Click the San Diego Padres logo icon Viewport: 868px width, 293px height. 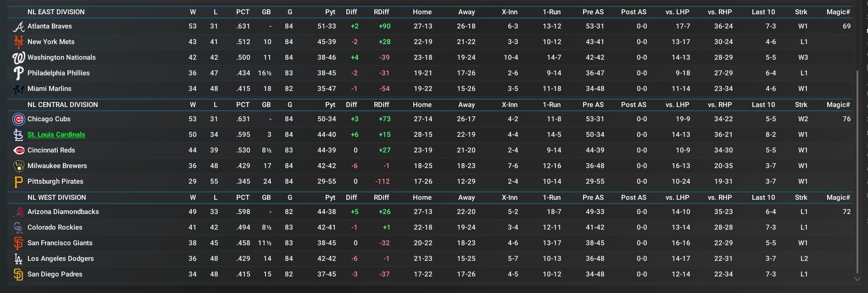coord(18,275)
